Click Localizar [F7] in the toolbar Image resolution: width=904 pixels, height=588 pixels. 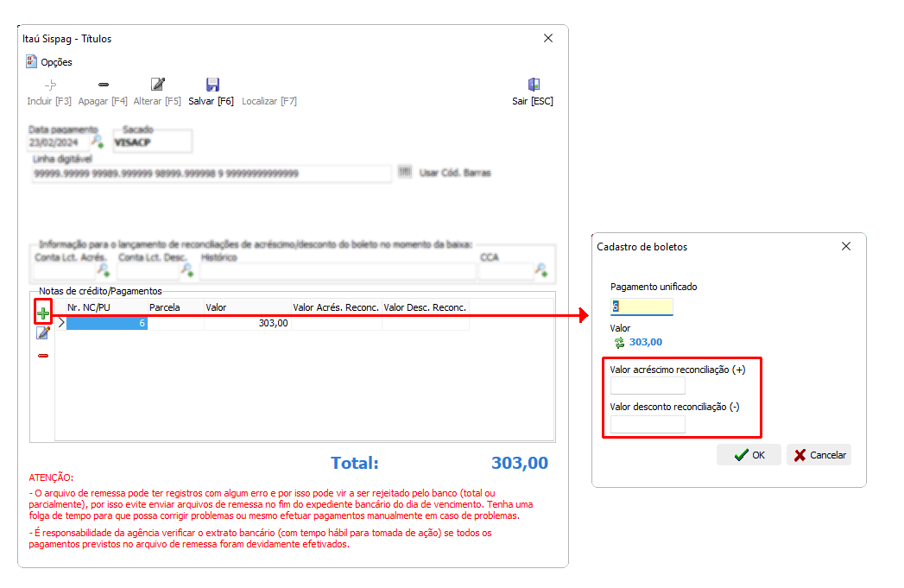click(x=269, y=101)
